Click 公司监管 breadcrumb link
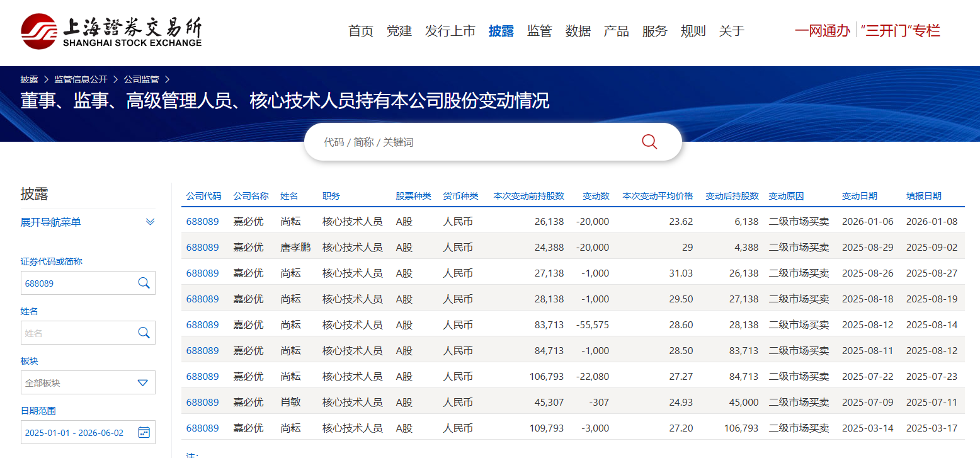The width and height of the screenshot is (980, 458). coord(141,79)
